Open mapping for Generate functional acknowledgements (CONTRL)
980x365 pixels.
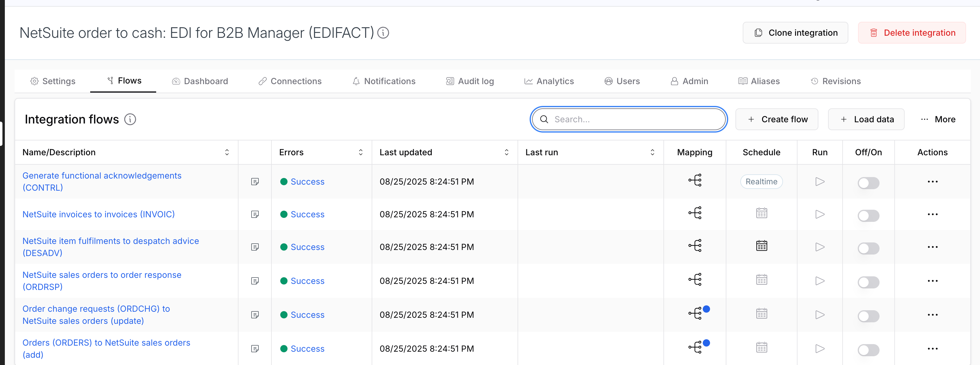tap(695, 180)
